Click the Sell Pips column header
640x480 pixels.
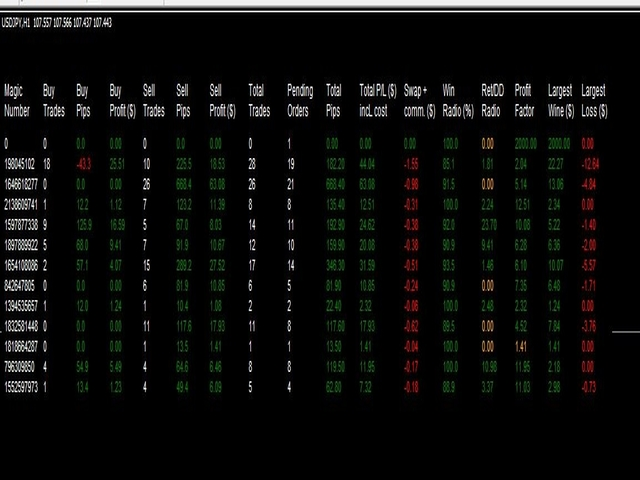(183, 100)
